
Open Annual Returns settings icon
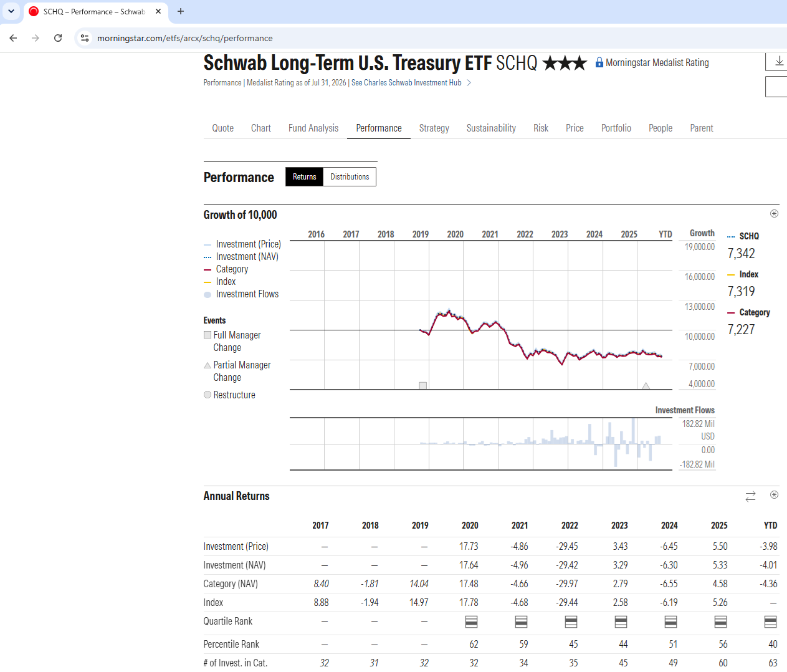point(774,495)
